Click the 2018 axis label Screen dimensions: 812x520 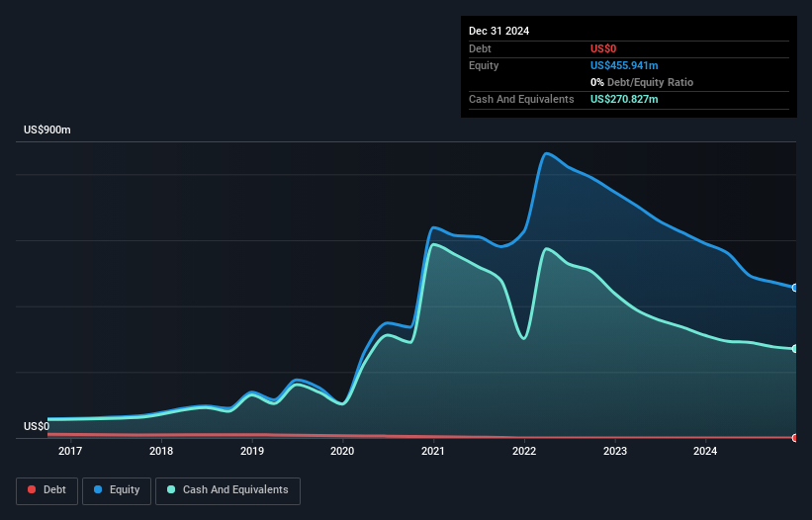click(161, 451)
